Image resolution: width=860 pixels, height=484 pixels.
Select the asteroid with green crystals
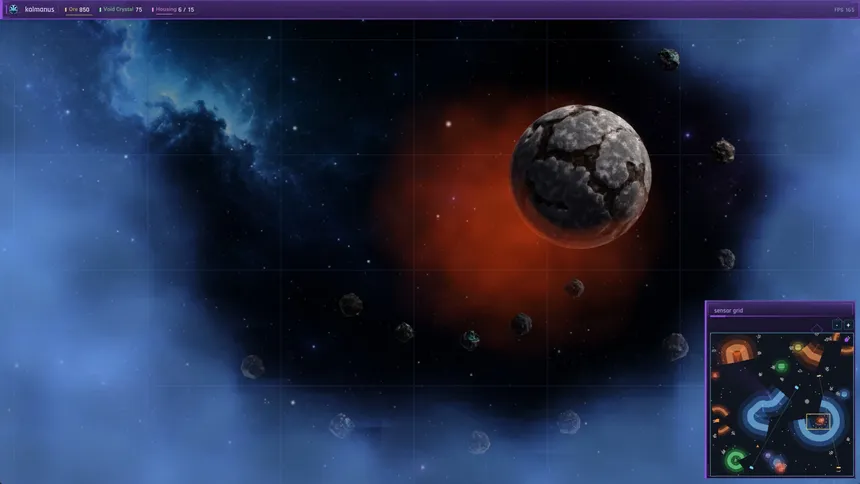471,340
